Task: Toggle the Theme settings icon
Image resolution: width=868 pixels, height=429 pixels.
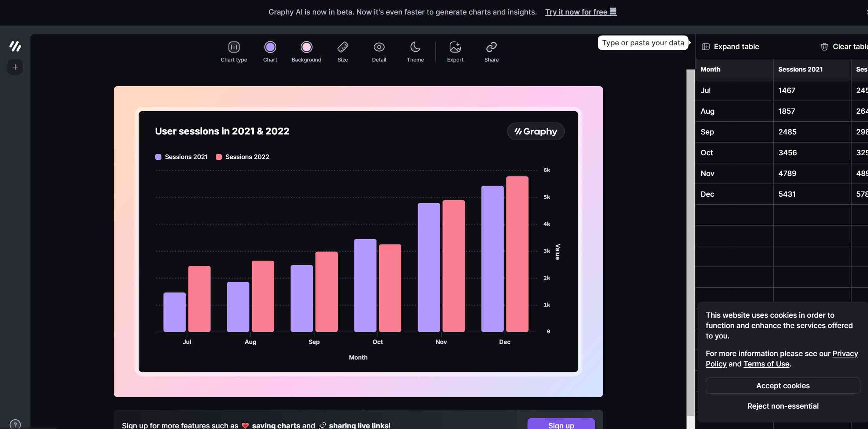Action: (x=415, y=46)
